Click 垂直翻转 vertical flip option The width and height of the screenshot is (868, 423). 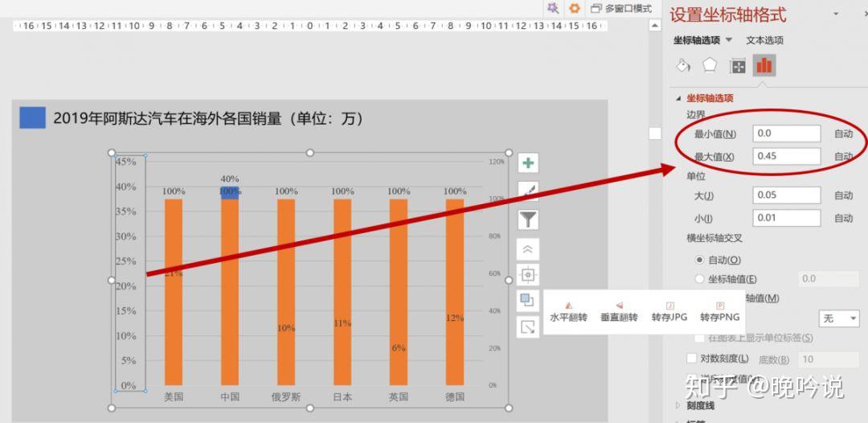pyautogui.click(x=619, y=312)
